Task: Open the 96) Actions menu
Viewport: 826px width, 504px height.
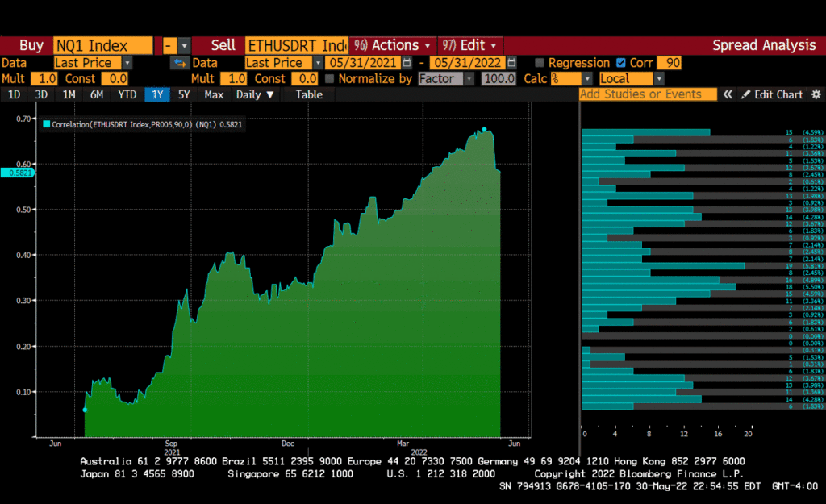Action: 394,45
